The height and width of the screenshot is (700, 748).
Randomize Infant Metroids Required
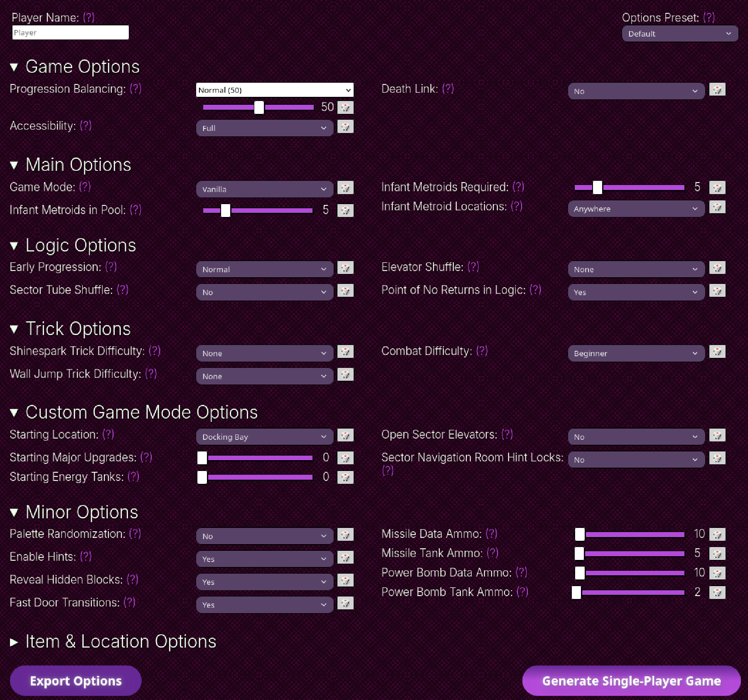(x=718, y=187)
